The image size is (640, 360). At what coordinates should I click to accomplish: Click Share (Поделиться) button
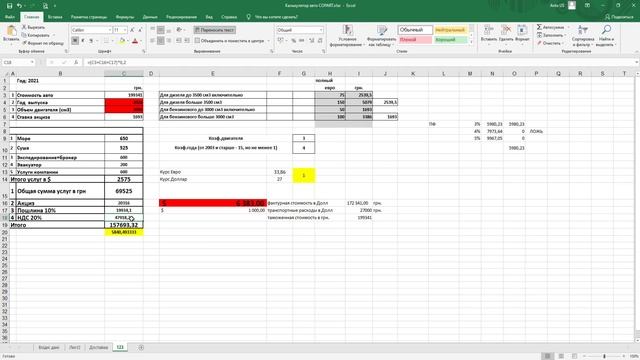[619, 17]
